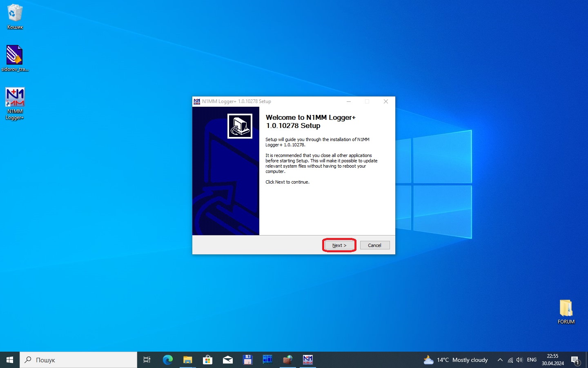The image size is (588, 368).
Task: Open the volume control tray icon
Action: tap(519, 360)
